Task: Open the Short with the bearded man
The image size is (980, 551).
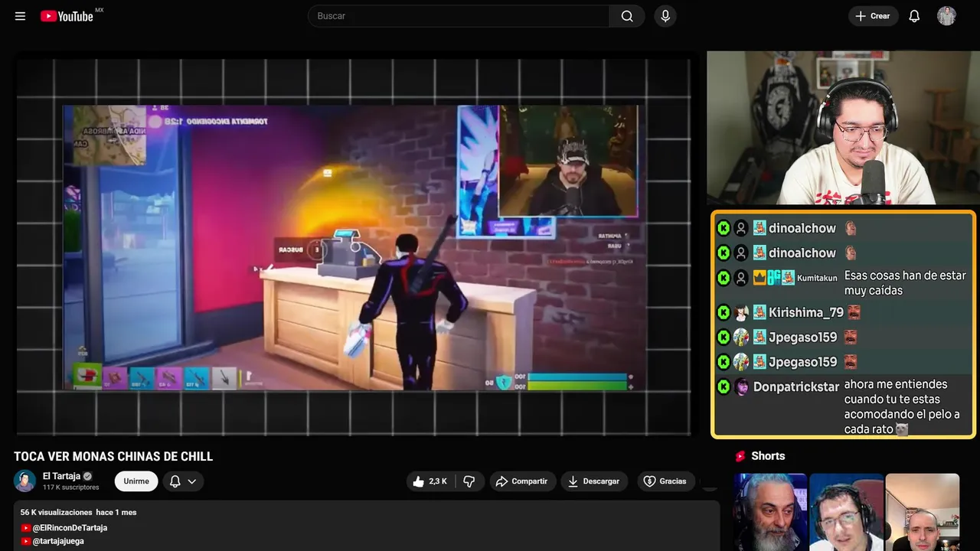Action: (x=770, y=512)
